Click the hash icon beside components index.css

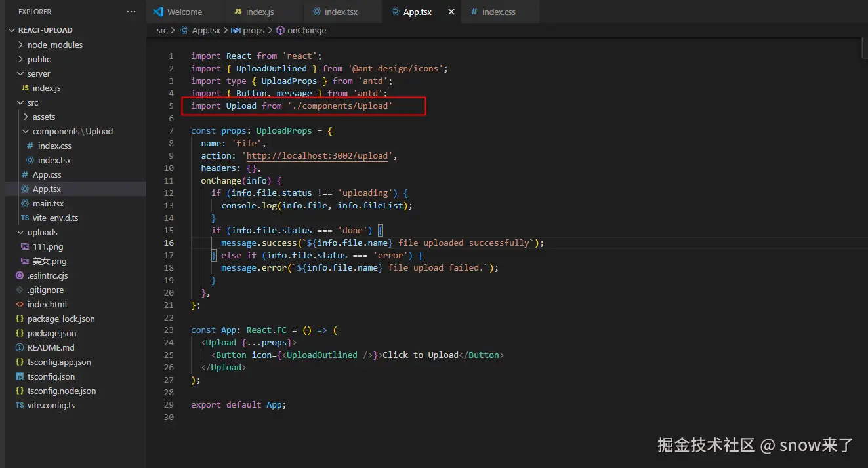(x=30, y=146)
